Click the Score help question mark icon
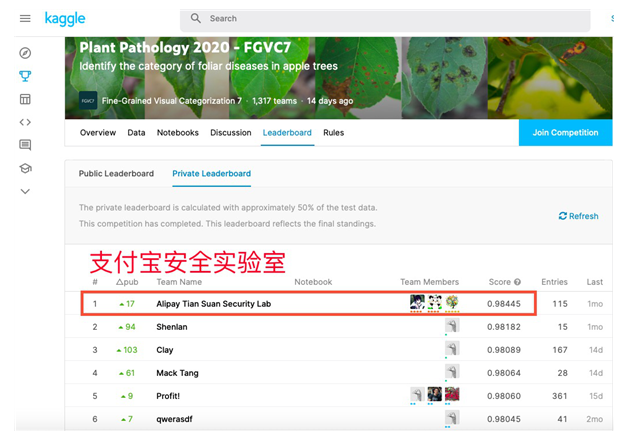The height and width of the screenshot is (439, 630). point(518,282)
